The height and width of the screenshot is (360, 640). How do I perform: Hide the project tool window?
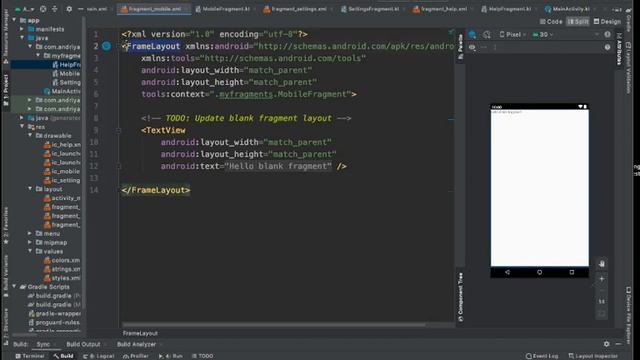tap(80, 9)
